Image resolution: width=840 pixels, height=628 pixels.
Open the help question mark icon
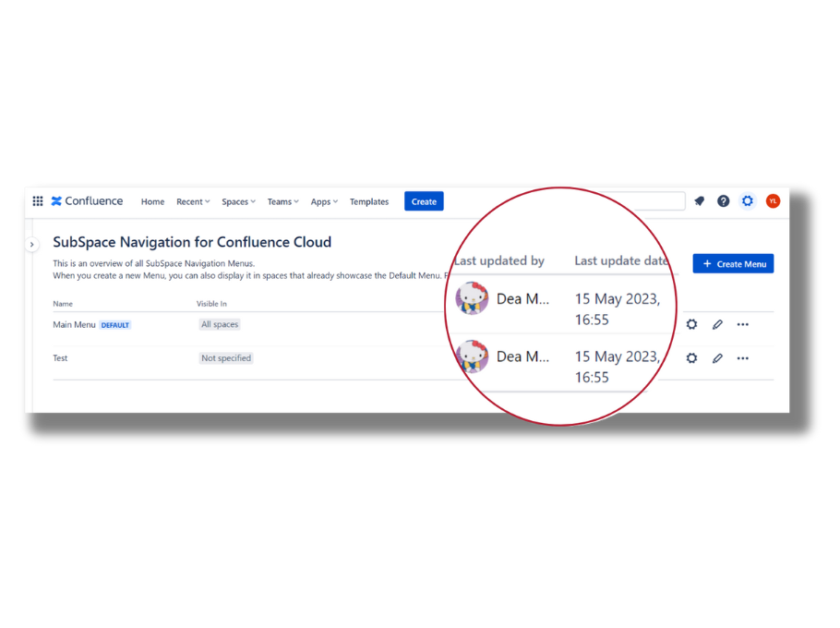[723, 201]
